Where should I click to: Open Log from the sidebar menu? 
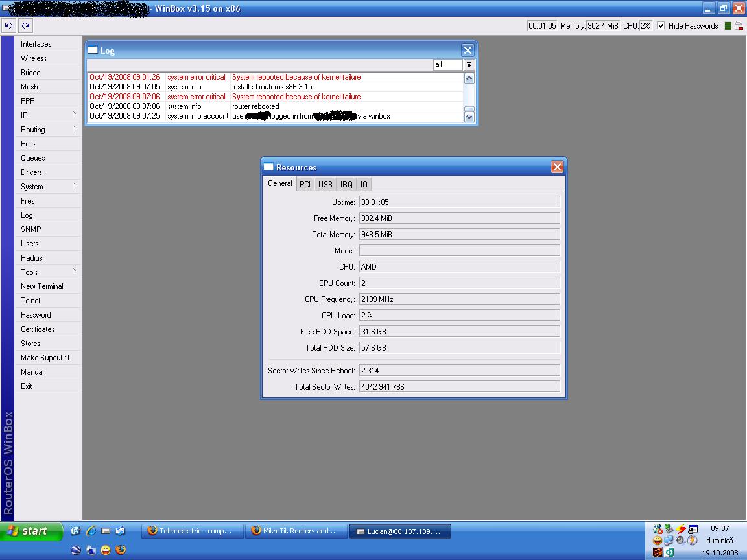point(47,215)
